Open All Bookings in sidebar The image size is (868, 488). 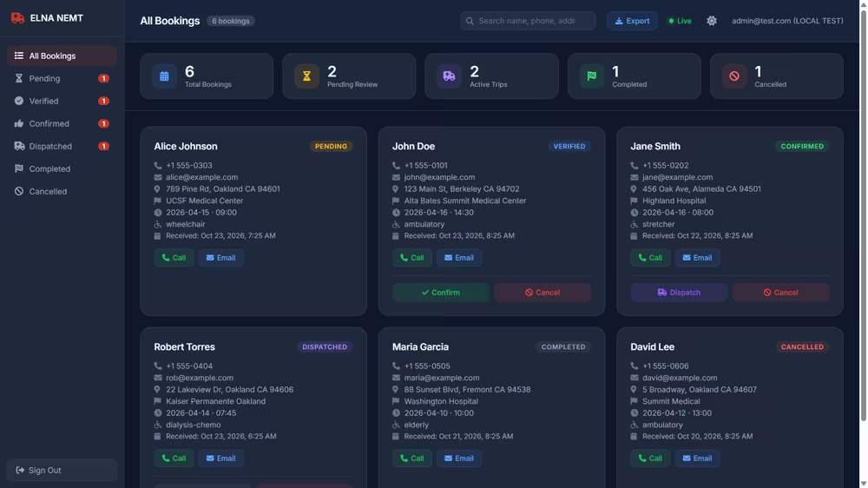(x=62, y=56)
